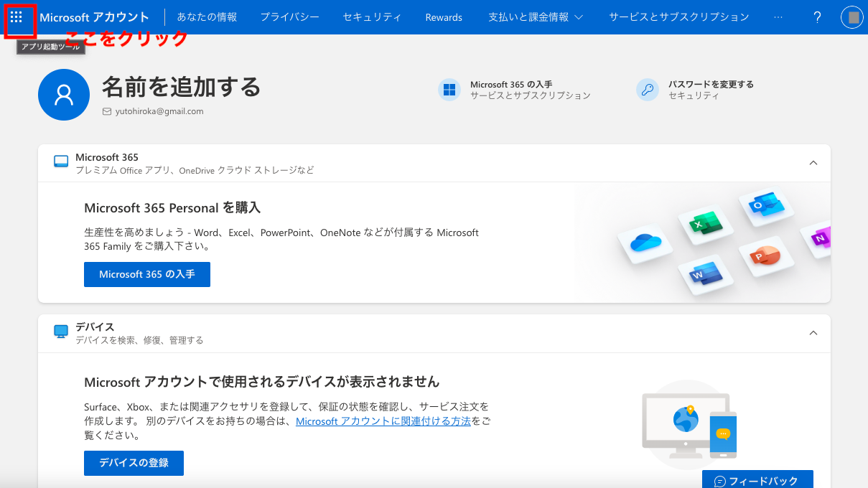
Task: Open the Rewards tab
Action: pyautogui.click(x=443, y=17)
